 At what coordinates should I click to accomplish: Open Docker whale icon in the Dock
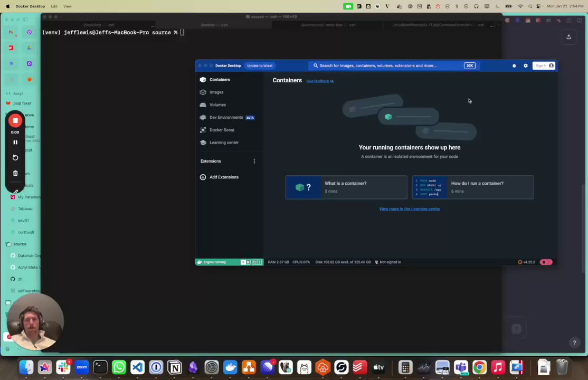click(x=230, y=367)
